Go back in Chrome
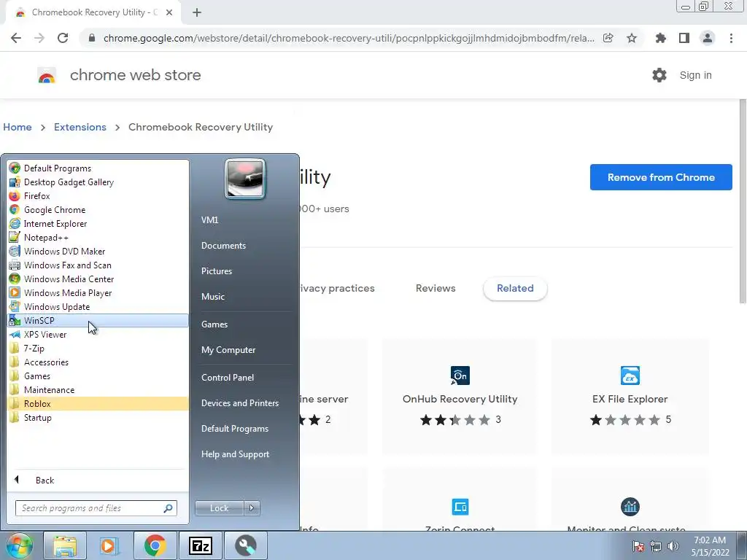Screen dimensions: 747x560 16,38
